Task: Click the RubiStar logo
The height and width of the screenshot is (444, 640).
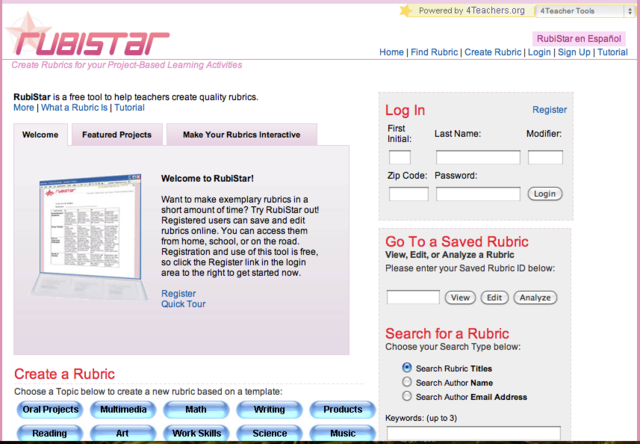Action: pos(88,36)
